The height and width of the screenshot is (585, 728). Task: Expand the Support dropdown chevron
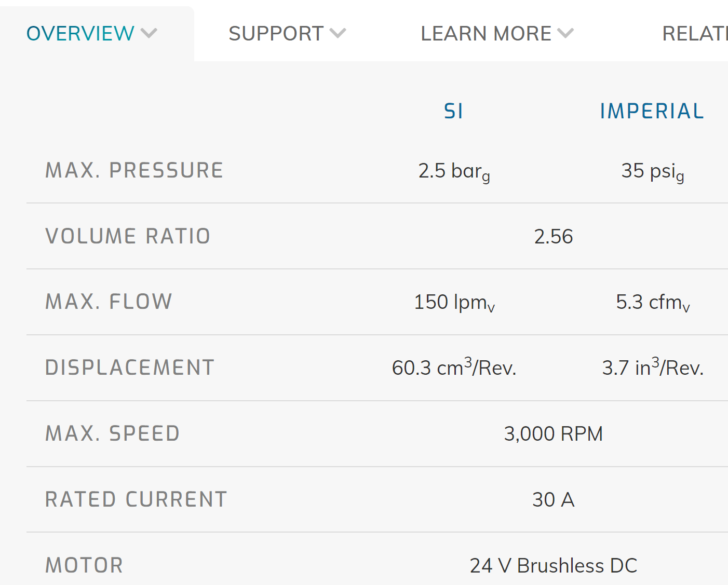(x=338, y=34)
